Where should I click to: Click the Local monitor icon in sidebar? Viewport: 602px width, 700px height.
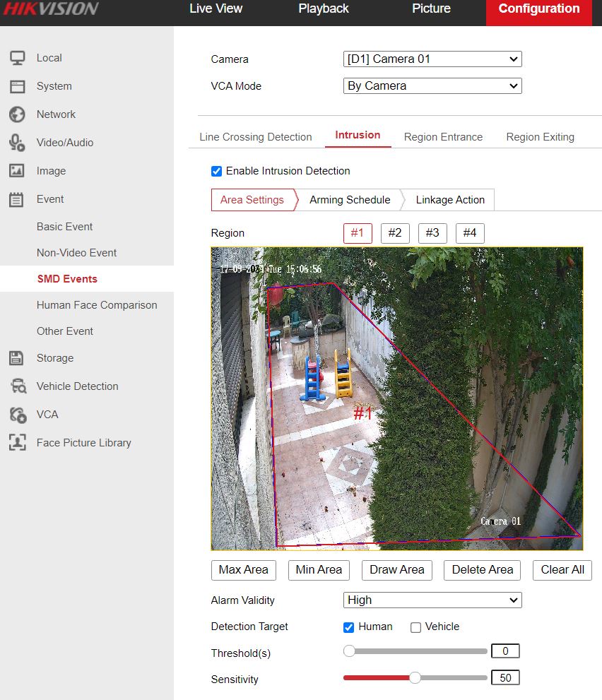point(17,58)
